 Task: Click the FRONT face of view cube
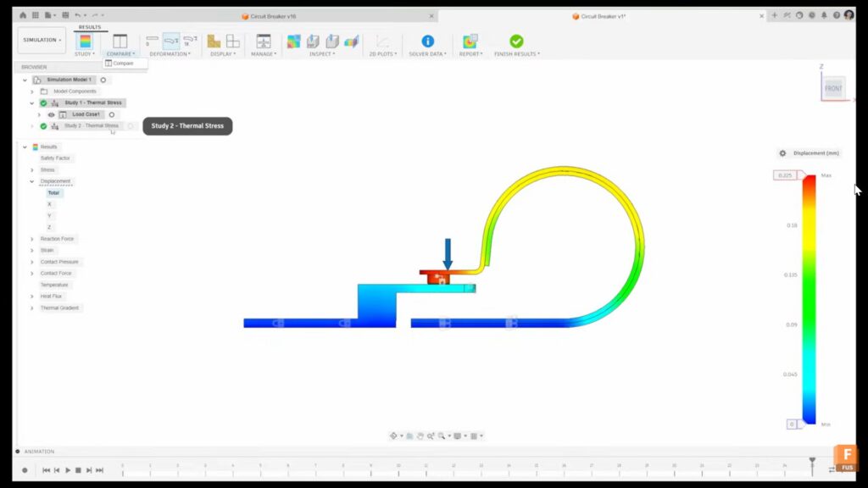833,88
